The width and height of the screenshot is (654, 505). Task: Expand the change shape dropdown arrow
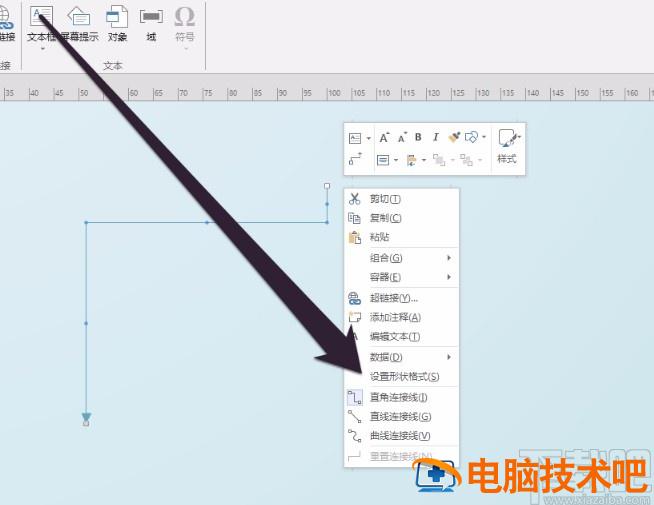(484, 137)
